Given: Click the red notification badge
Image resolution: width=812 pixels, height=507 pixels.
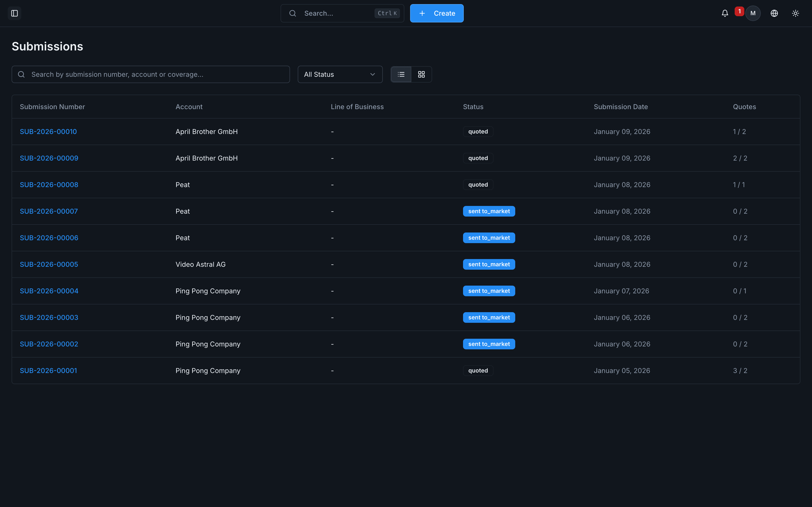Looking at the screenshot, I should 739,11.
